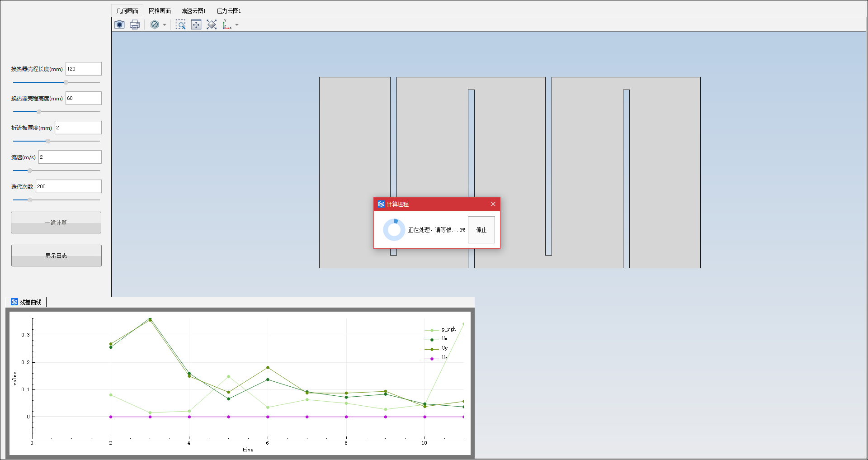Click the 迭代次数 slider handle
This screenshot has height=460, width=868.
(30, 200)
